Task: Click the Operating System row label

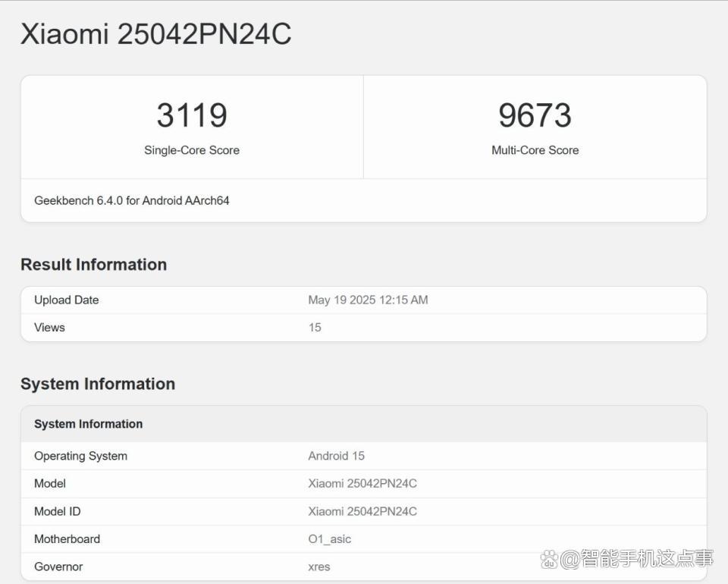Action: (x=81, y=456)
